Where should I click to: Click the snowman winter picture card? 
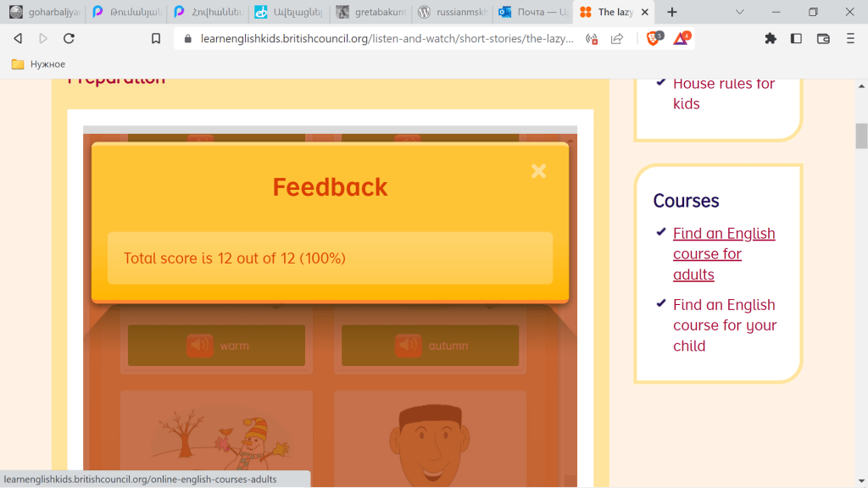click(x=216, y=439)
